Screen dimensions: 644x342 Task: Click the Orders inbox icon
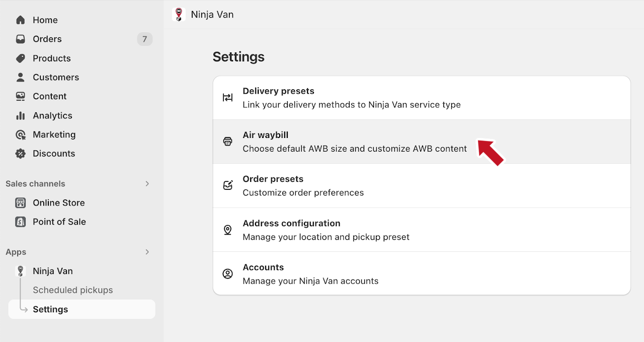tap(21, 39)
